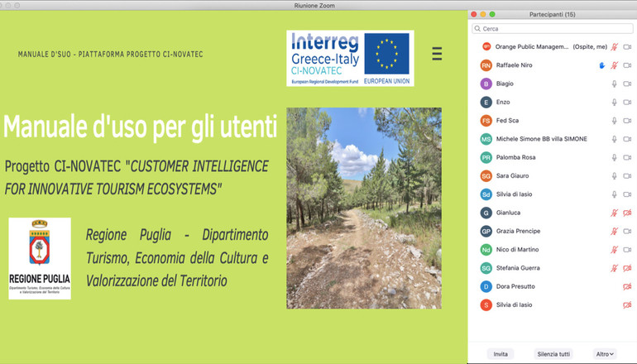Click Biagio's microphone icon
Screen dimensions: 637x364
[614, 84]
